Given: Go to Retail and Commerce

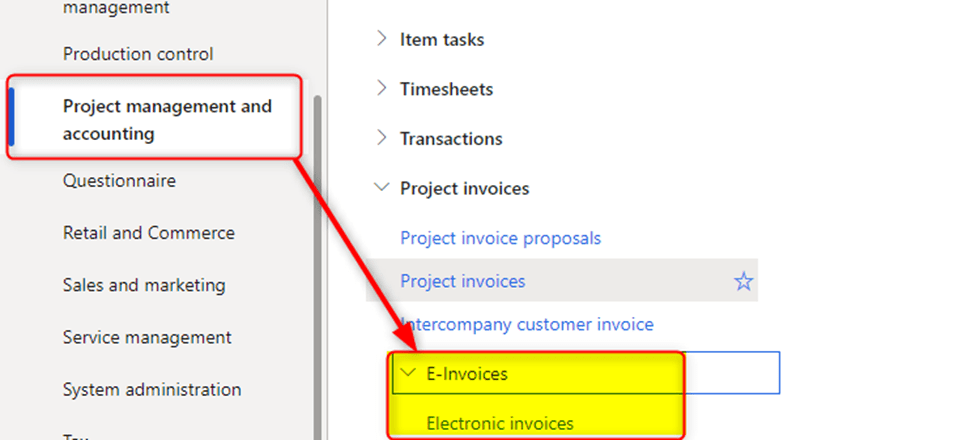Looking at the screenshot, I should click(148, 233).
